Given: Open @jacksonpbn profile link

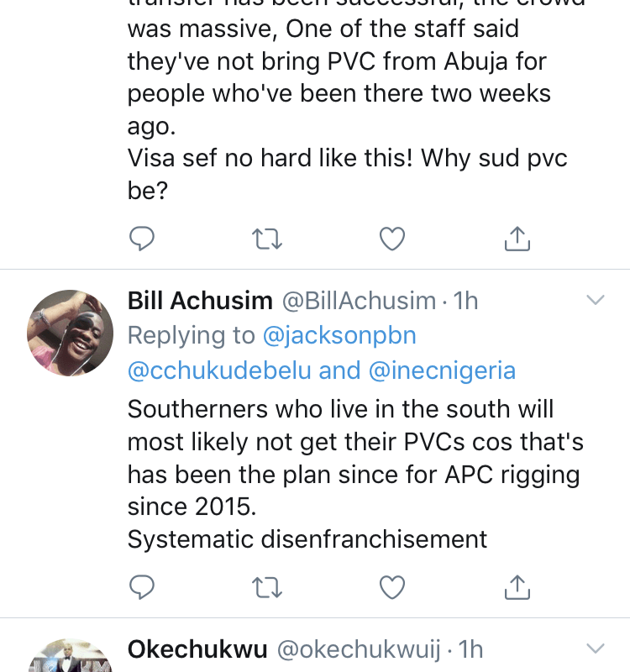Looking at the screenshot, I should click(339, 335).
